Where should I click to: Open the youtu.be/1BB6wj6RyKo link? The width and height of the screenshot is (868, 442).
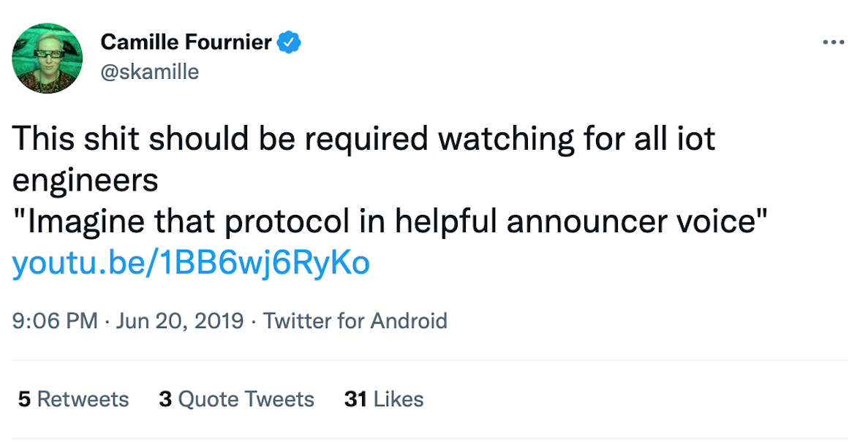[x=191, y=264]
